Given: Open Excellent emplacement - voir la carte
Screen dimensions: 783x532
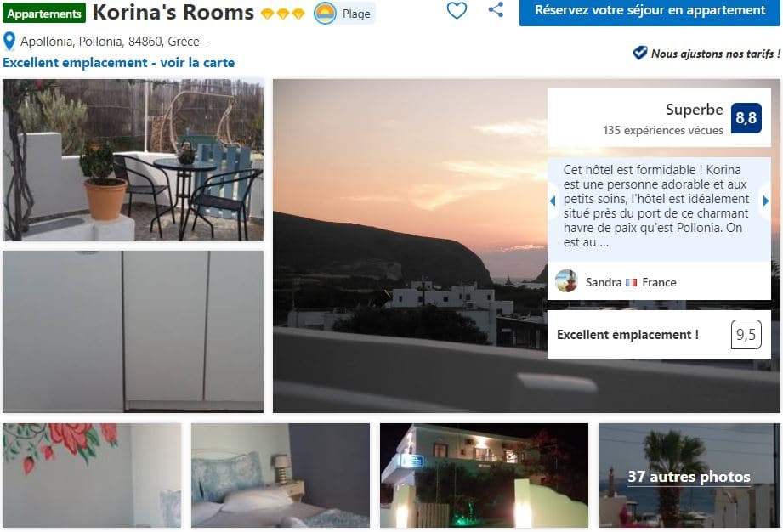Looking at the screenshot, I should click(119, 63).
